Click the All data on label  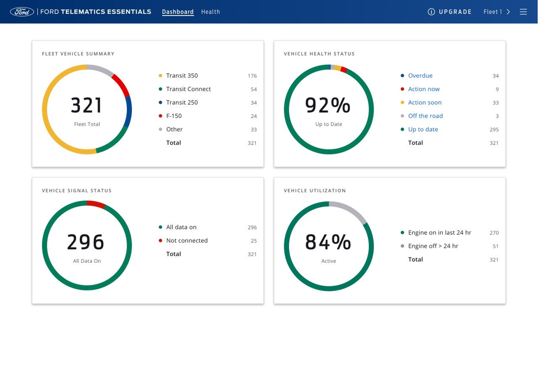pyautogui.click(x=181, y=227)
